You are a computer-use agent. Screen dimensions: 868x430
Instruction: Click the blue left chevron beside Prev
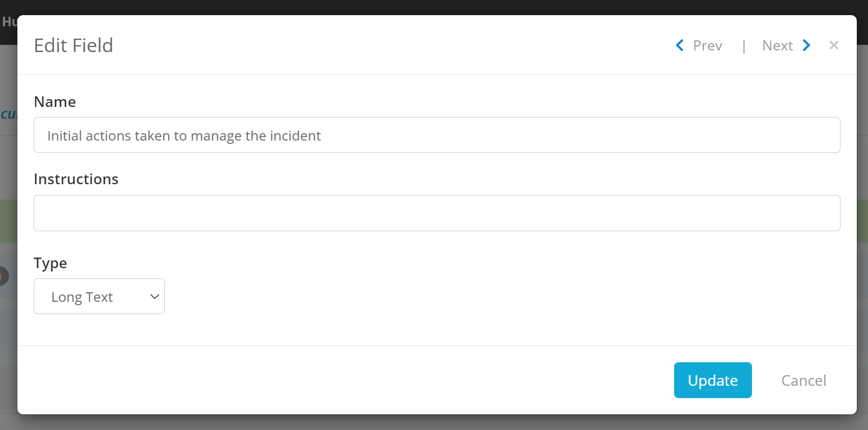(679, 45)
